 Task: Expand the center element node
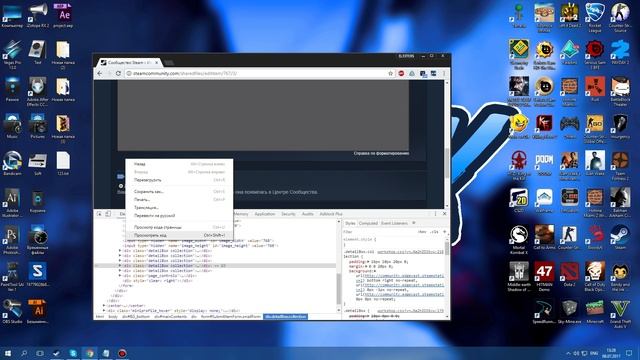(x=104, y=305)
